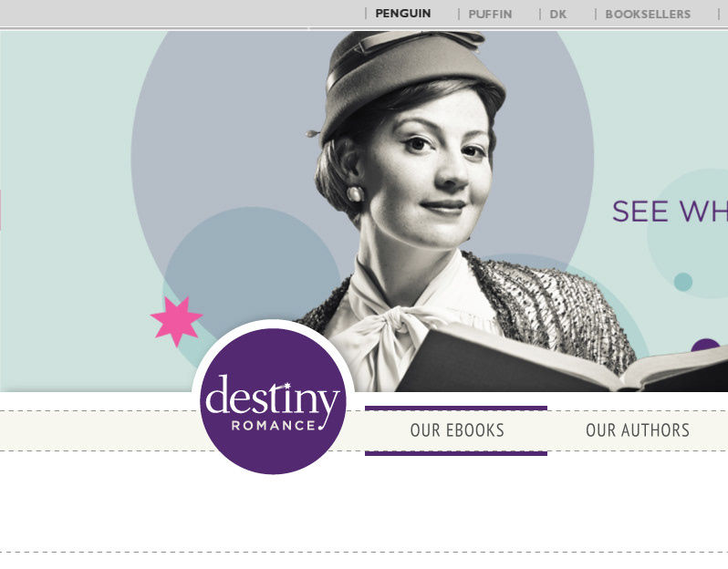This screenshot has height=569, width=728.
Task: Click the small teal dot on banner
Action: point(683,282)
